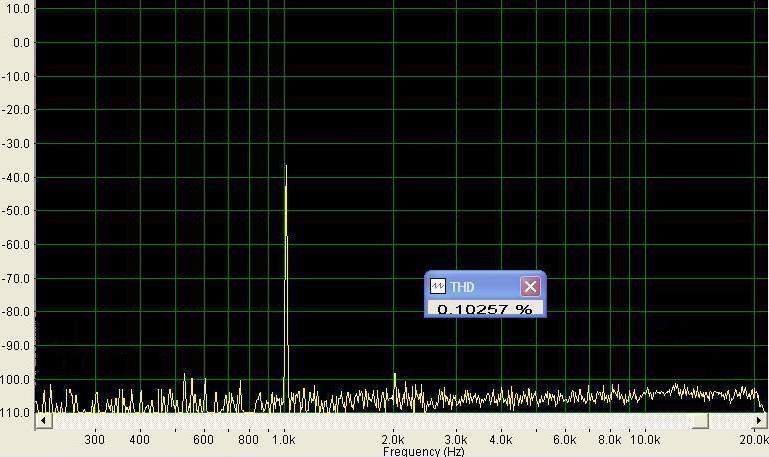Screen dimensions: 769x457
Task: Click the 6.0k frequency axis label
Action: point(565,440)
